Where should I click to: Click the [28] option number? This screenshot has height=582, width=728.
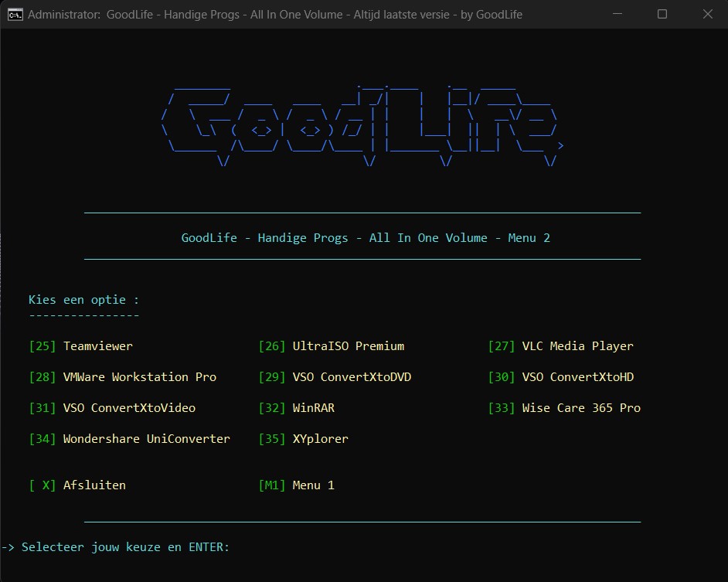(x=43, y=376)
